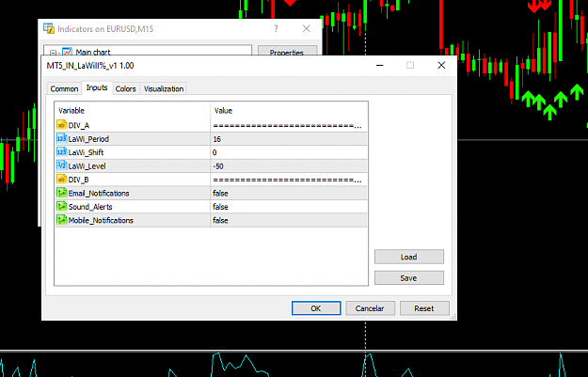The height and width of the screenshot is (377, 588).
Task: Toggle Mobile_Notifications false value
Action: click(x=220, y=220)
